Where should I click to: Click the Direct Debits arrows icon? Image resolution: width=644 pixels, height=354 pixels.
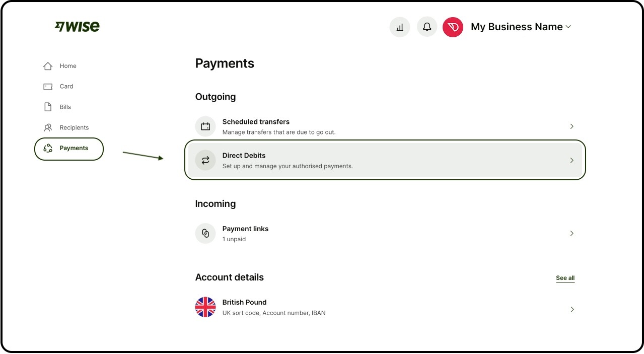coord(205,160)
